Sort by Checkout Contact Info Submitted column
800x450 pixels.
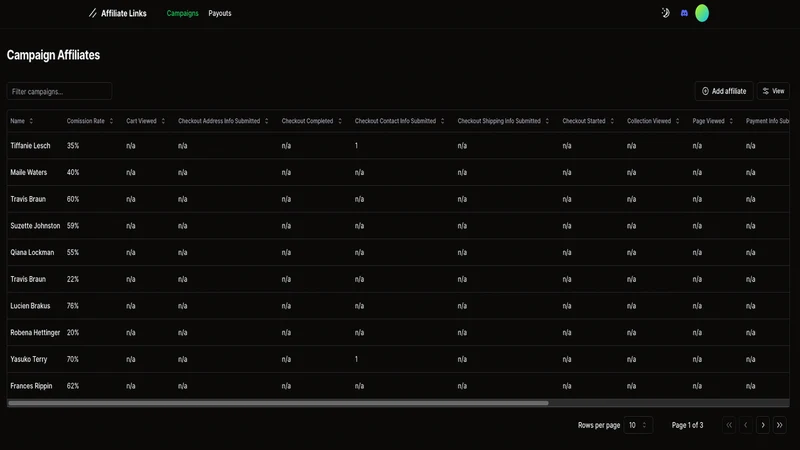[399, 121]
